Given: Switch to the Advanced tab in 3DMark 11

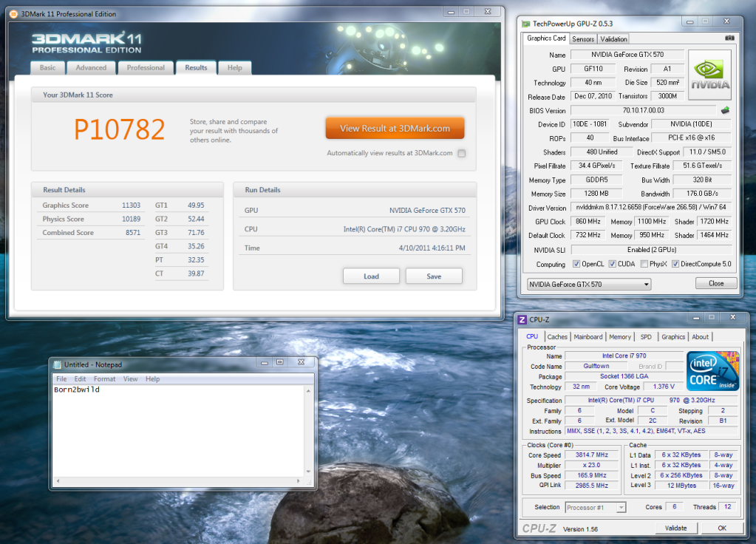Looking at the screenshot, I should tap(91, 68).
